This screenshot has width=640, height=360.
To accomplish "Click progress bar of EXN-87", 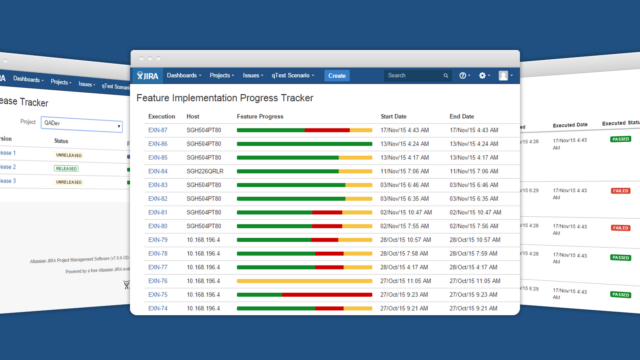I will [304, 130].
